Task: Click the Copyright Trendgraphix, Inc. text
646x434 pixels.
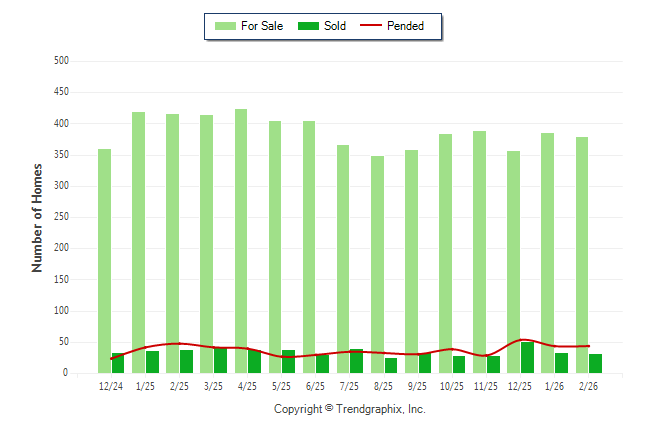Action: (349, 409)
